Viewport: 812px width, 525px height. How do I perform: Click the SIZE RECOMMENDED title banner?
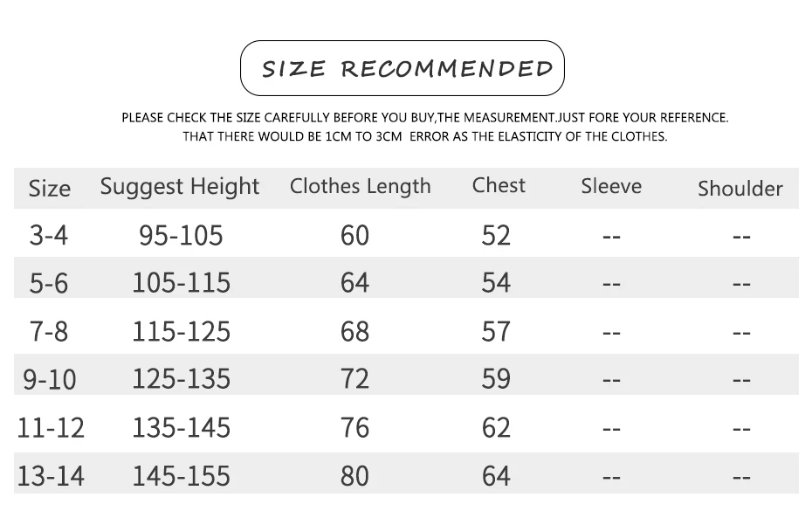pyautogui.click(x=403, y=68)
